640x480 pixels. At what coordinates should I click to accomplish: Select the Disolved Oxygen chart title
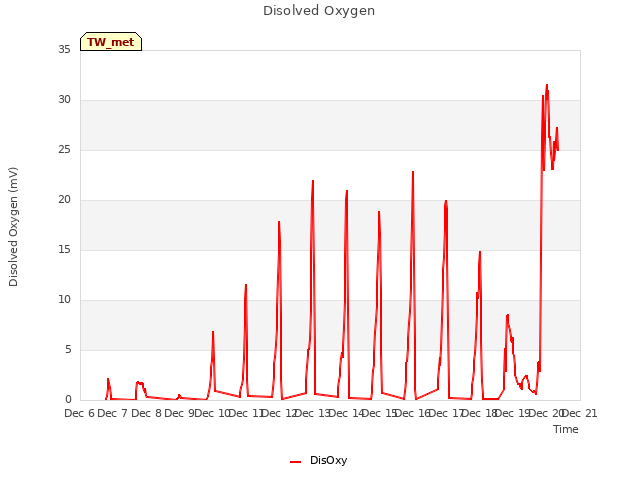click(319, 11)
